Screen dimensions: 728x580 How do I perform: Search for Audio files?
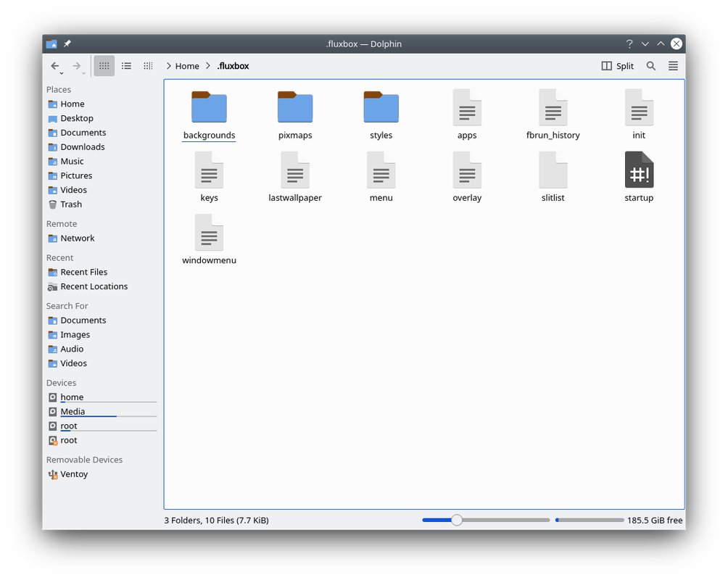point(102,349)
